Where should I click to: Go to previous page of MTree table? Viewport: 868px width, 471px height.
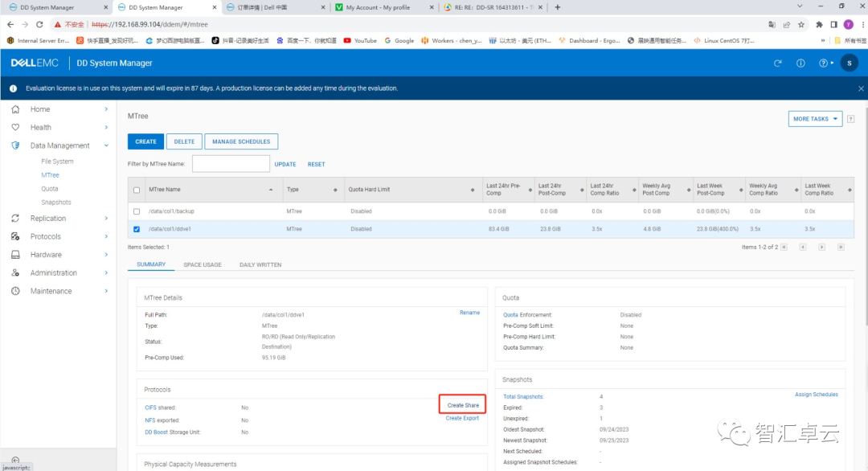point(803,248)
